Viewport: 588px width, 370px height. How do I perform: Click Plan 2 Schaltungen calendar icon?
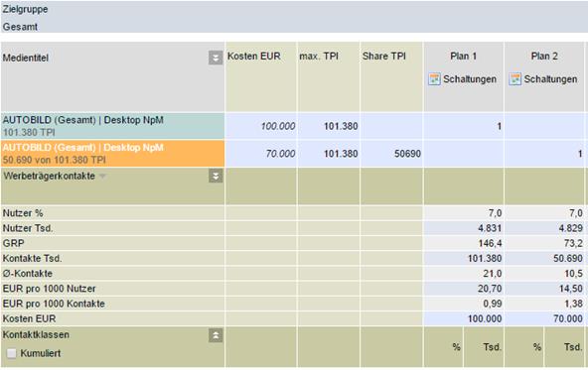(514, 79)
